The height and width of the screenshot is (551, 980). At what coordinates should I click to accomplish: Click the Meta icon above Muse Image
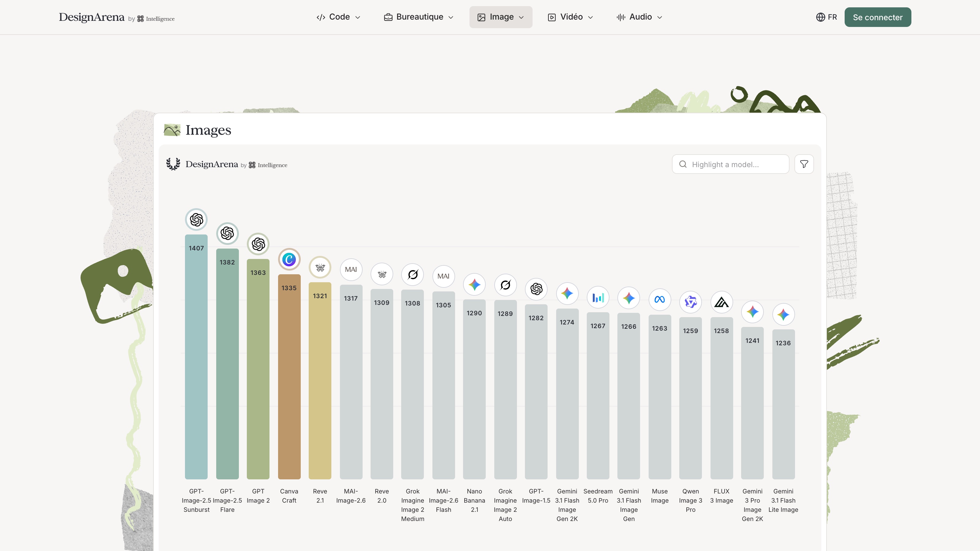(x=660, y=300)
